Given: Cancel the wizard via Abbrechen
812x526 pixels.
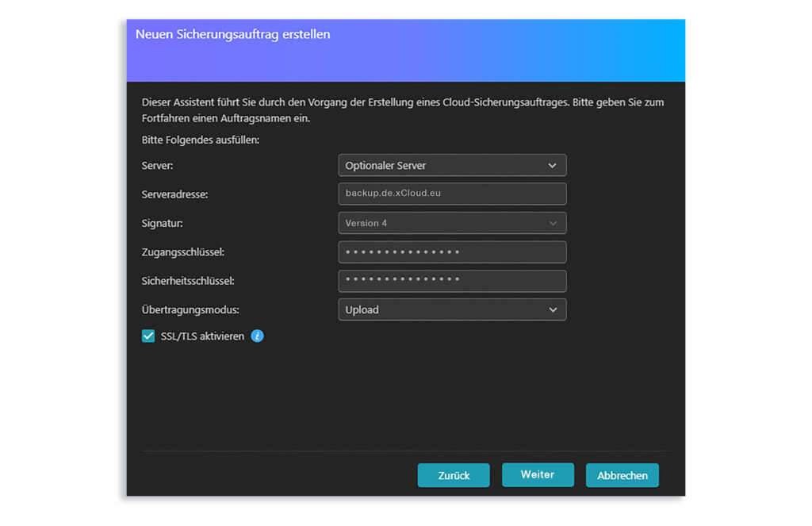Looking at the screenshot, I should click(x=622, y=475).
